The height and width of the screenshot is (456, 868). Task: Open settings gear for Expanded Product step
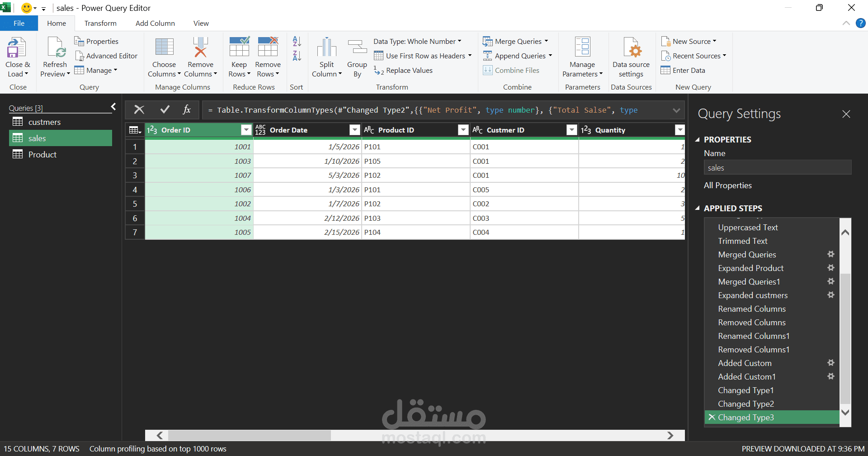(831, 268)
